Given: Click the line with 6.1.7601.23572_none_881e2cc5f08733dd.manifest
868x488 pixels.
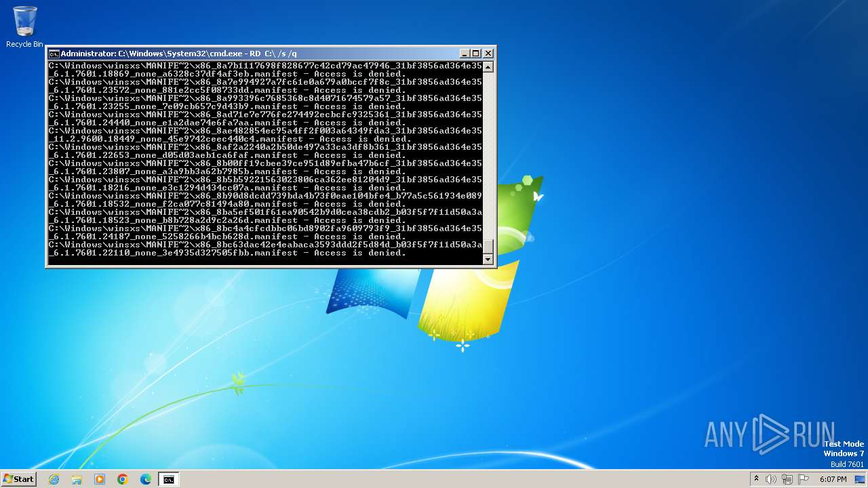Looking at the screenshot, I should pos(227,90).
